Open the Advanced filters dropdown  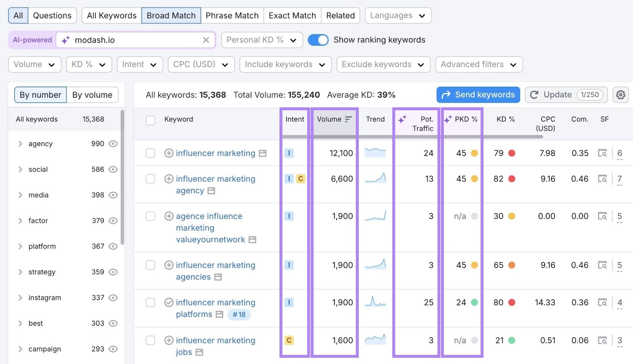tap(479, 64)
